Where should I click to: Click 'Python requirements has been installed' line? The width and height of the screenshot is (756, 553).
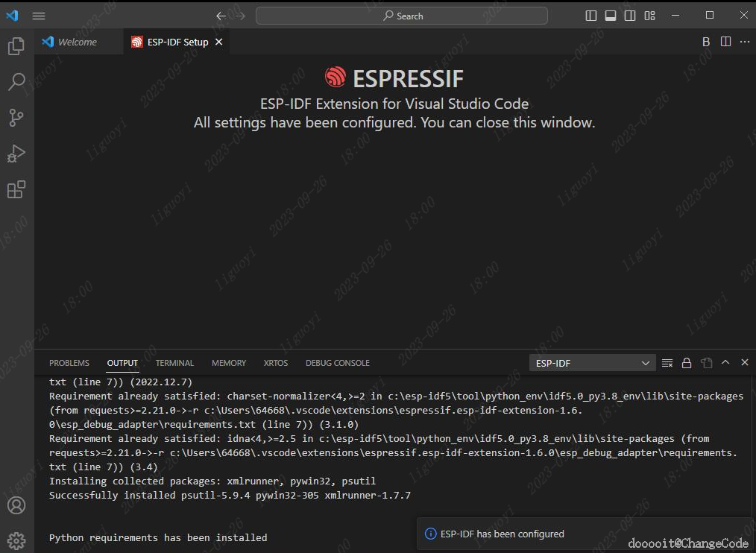[158, 537]
